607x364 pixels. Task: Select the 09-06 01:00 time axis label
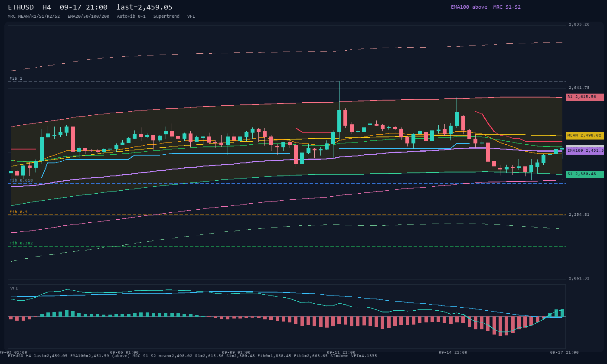click(124, 352)
